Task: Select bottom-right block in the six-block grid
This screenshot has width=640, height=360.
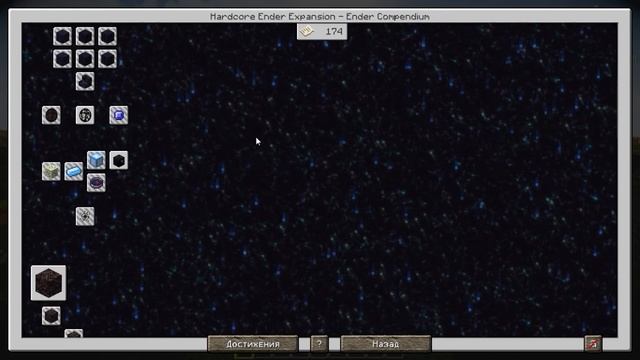Action: point(107,59)
